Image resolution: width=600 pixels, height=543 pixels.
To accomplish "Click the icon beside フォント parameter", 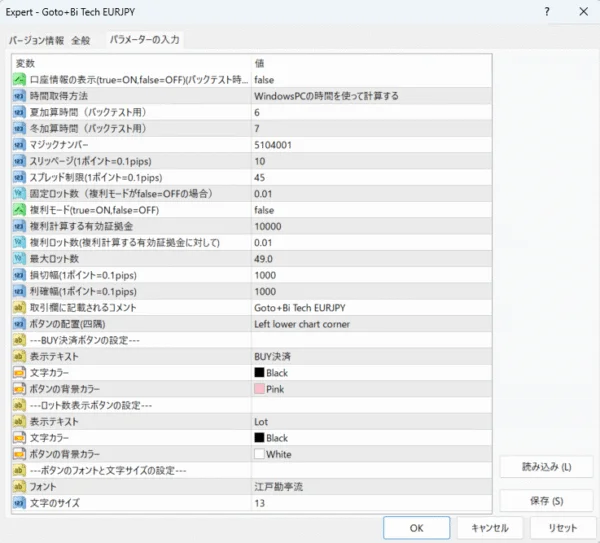I will click(20, 486).
